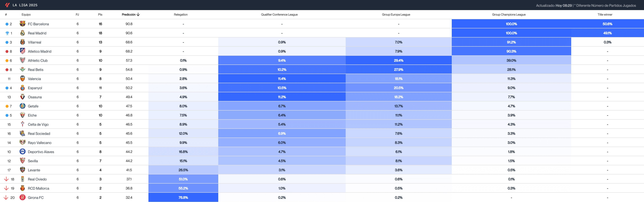Open the Villarreal club badge
This screenshot has height=202, width=644.
click(23, 42)
